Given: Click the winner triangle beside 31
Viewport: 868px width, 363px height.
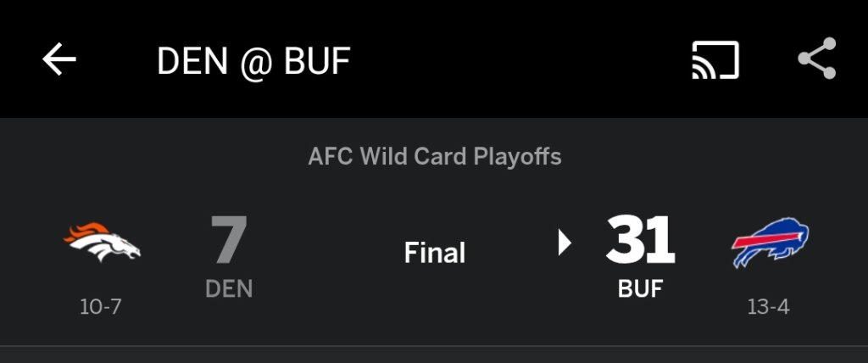Looking at the screenshot, I should [x=565, y=243].
